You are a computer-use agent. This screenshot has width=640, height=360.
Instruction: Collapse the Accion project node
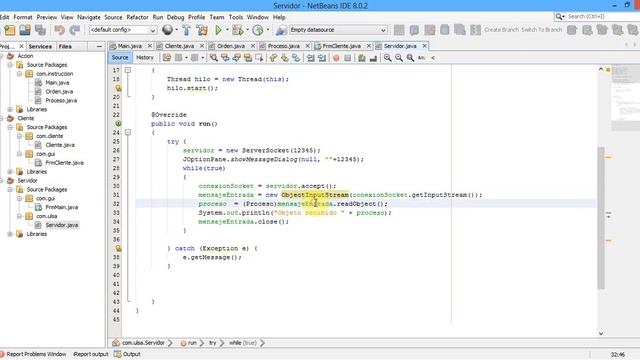coord(2,56)
